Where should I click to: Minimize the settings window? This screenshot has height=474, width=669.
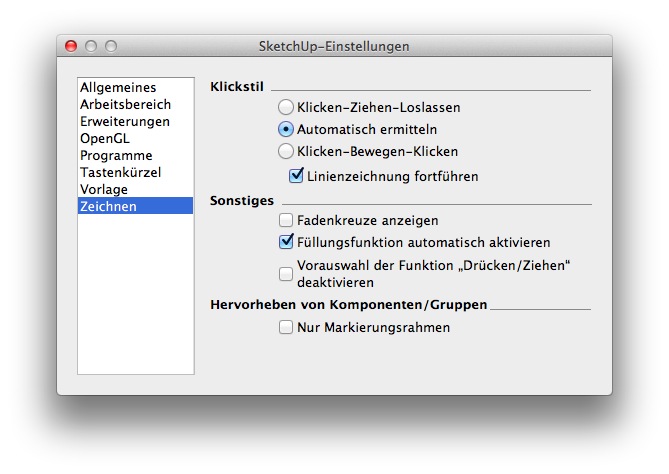click(91, 46)
